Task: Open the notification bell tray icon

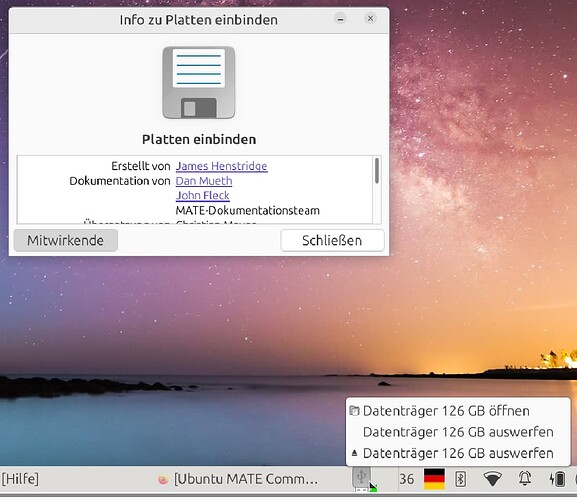Action: pos(525,479)
